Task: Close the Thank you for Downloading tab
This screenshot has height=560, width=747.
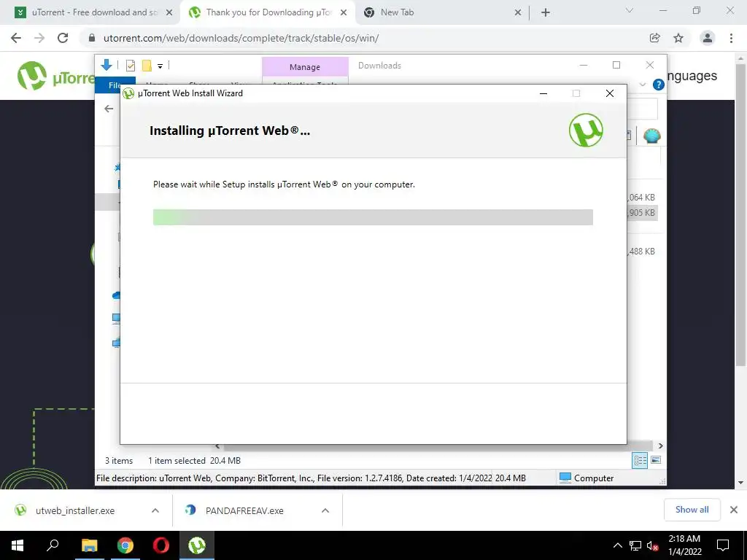Action: point(344,13)
